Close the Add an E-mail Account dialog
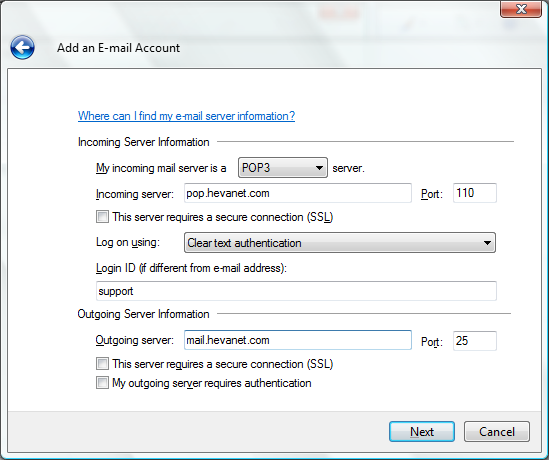Viewport: 549px width, 460px height. pyautogui.click(x=521, y=9)
